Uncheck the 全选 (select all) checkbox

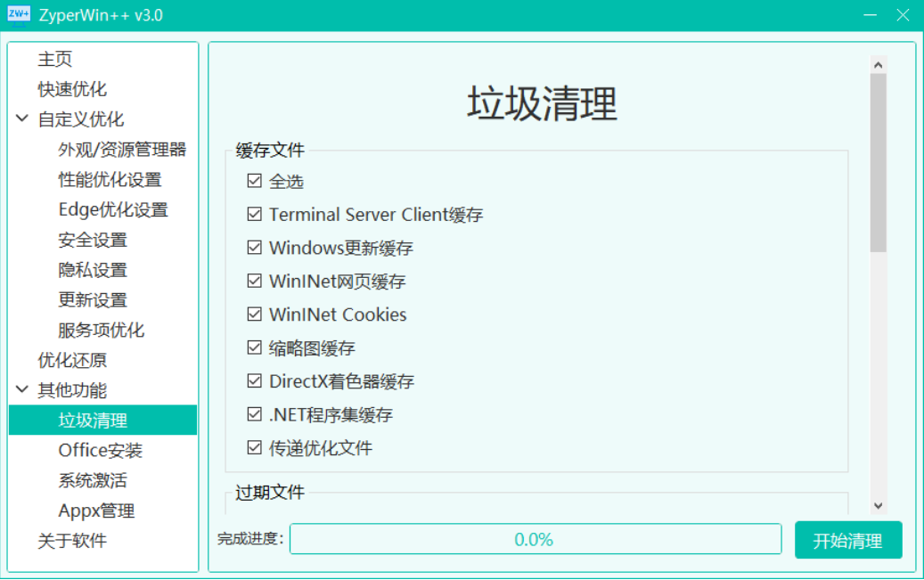255,182
